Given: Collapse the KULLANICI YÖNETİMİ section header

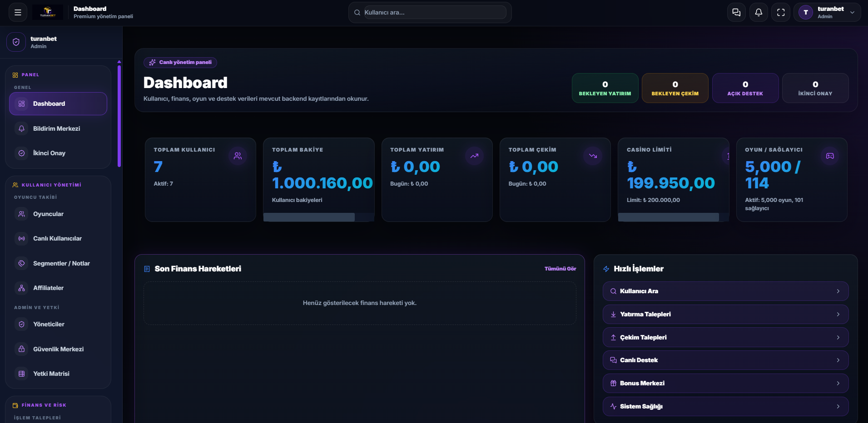Looking at the screenshot, I should 47,185.
